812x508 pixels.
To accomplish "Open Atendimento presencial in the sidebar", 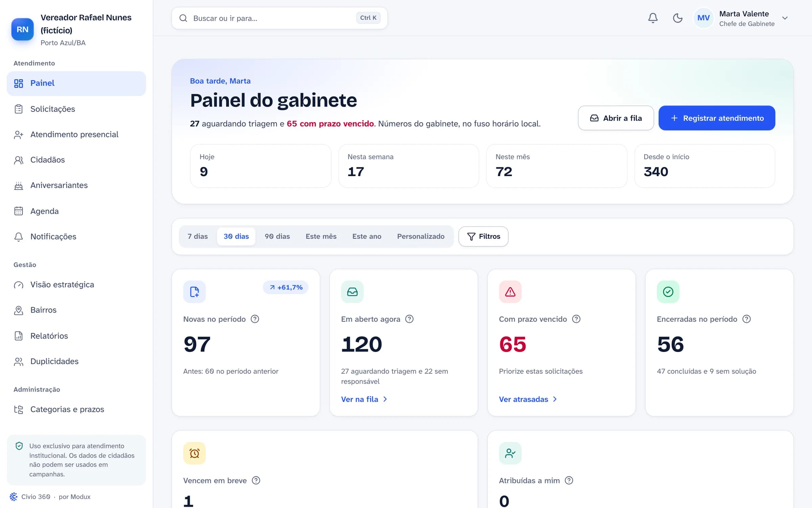I will (x=76, y=134).
